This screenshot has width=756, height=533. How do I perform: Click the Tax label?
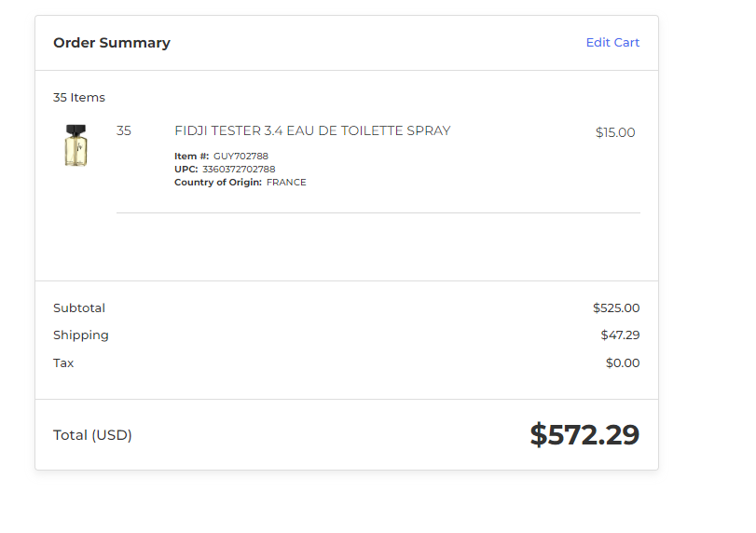63,362
